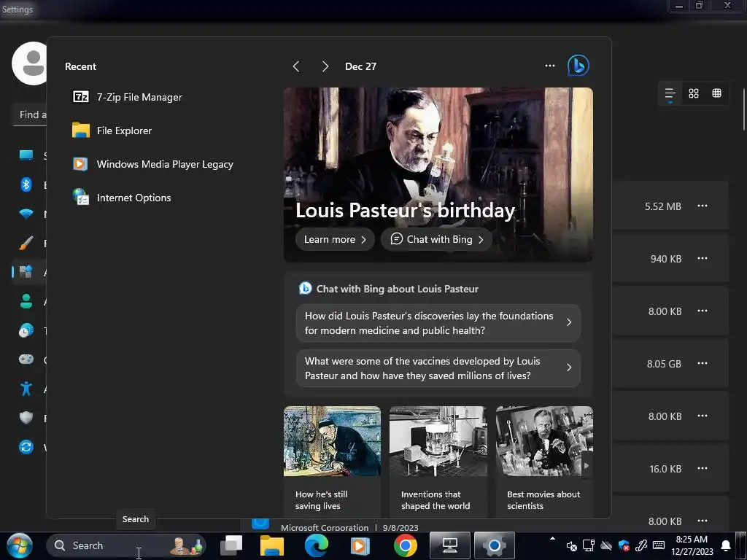
Task: Click the Settings user account avatar
Action: (x=29, y=63)
